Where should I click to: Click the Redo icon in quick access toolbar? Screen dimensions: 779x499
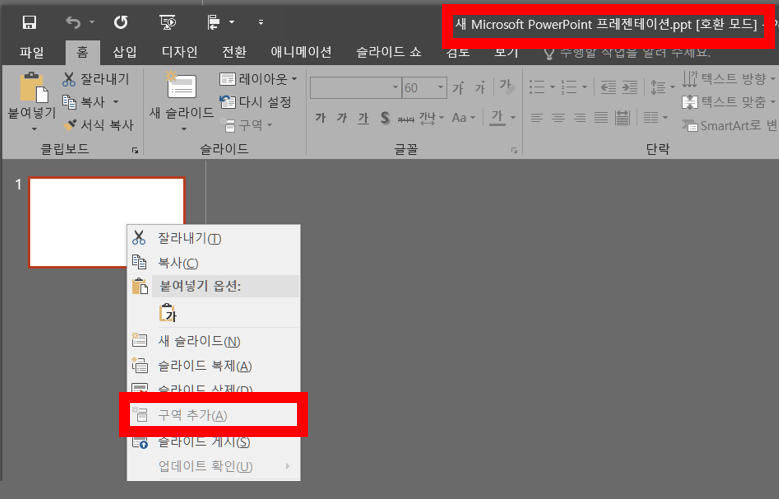(121, 22)
